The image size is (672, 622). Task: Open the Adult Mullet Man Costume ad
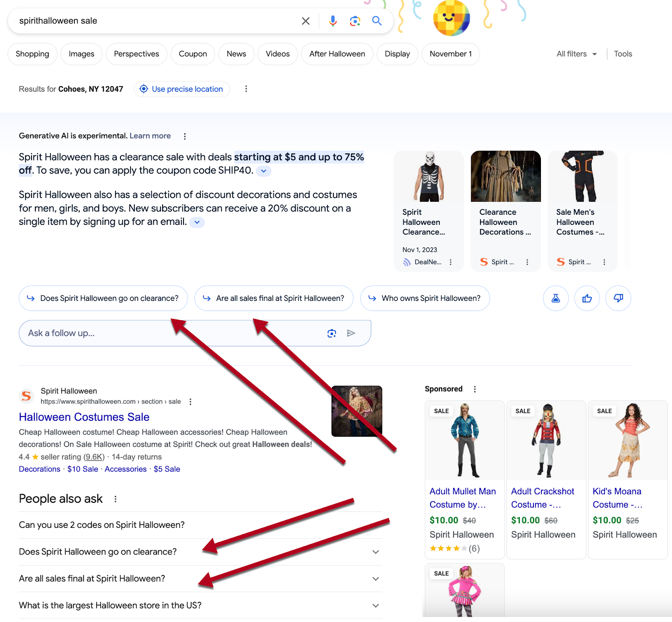465,480
